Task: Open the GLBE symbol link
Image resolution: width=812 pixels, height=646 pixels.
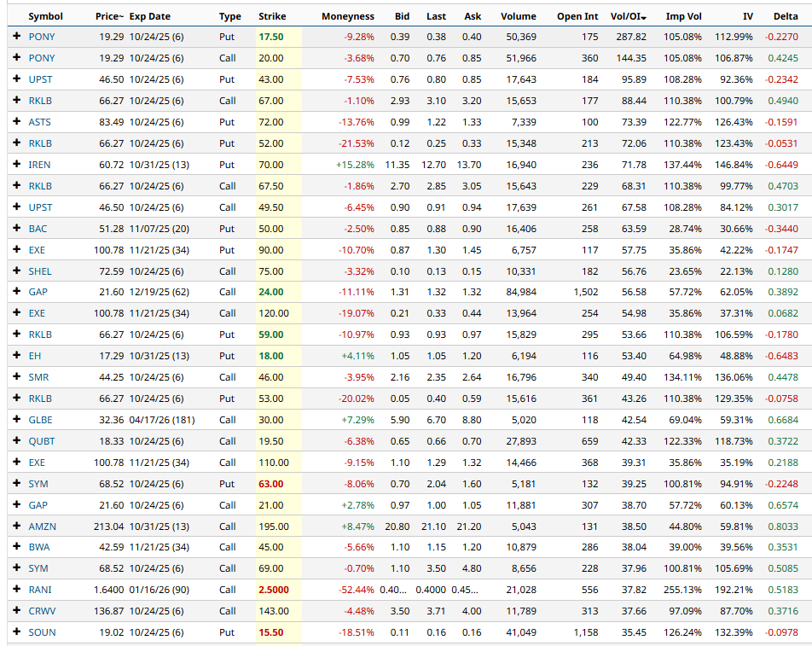Action: click(x=40, y=420)
